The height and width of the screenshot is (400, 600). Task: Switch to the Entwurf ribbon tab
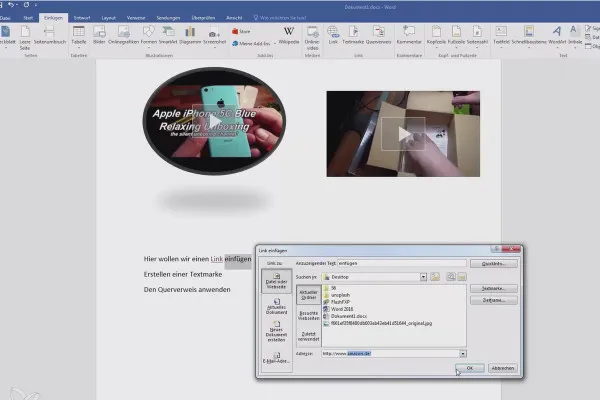[82, 18]
